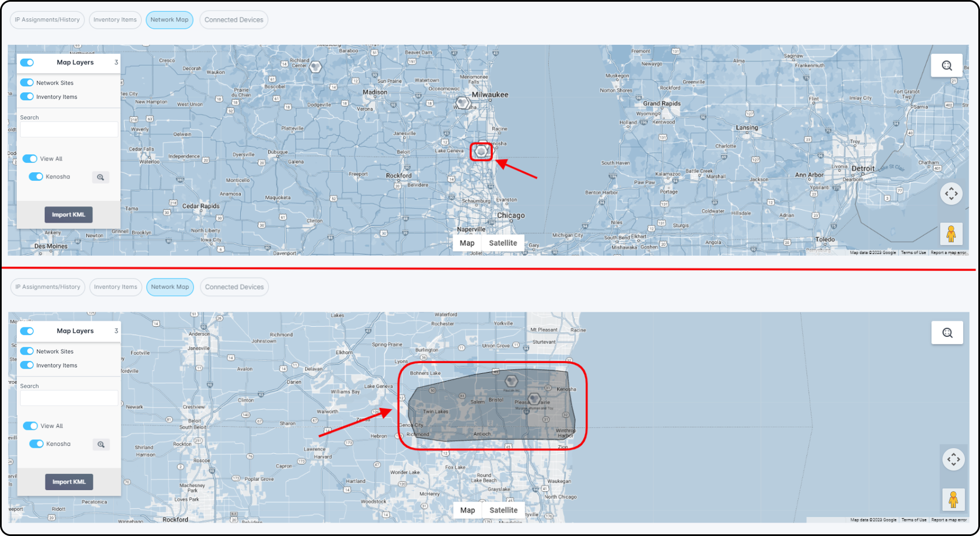Switch top map to Satellite view
Screen dimensions: 980x536
[503, 243]
